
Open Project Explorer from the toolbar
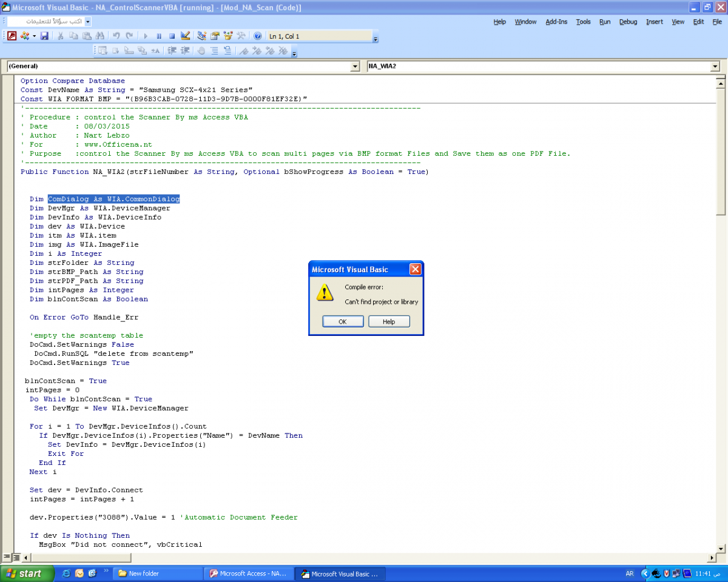[x=202, y=36]
